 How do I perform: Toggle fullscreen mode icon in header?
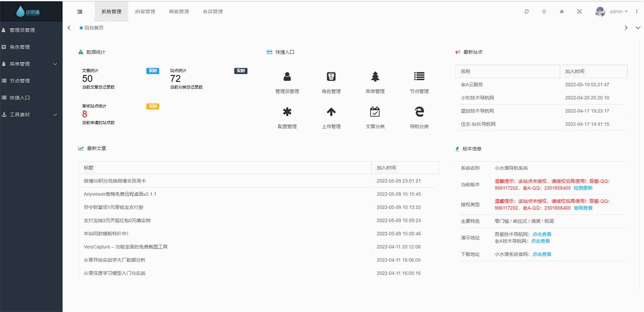[x=579, y=12]
